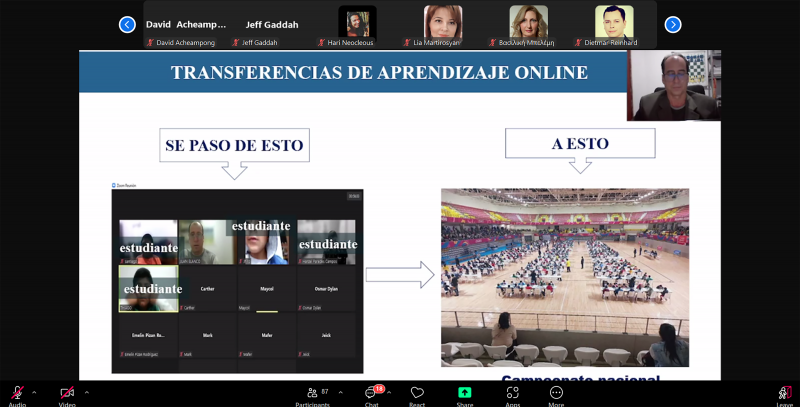Select Hari Neocleous video thumbnail
The height and width of the screenshot is (407, 800).
pyautogui.click(x=357, y=24)
